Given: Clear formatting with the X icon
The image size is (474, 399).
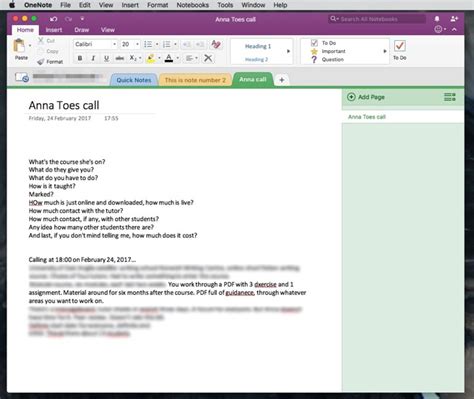Looking at the screenshot, I should [x=208, y=58].
